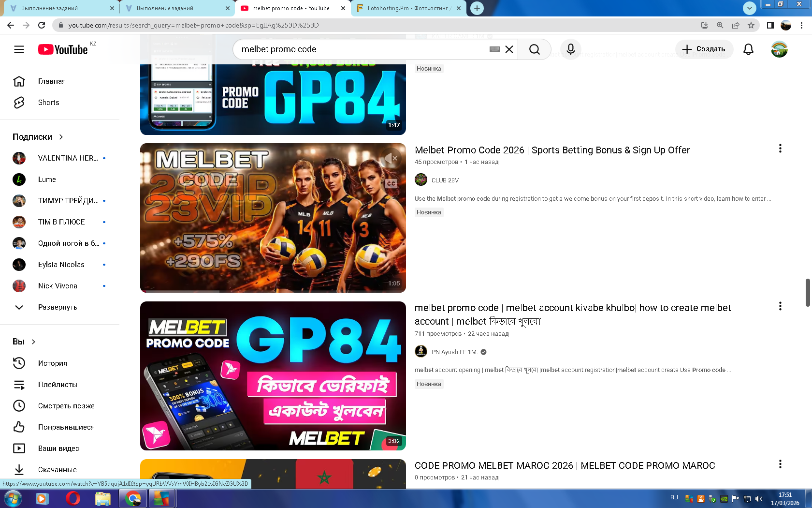Open a new browser tab

(x=477, y=8)
